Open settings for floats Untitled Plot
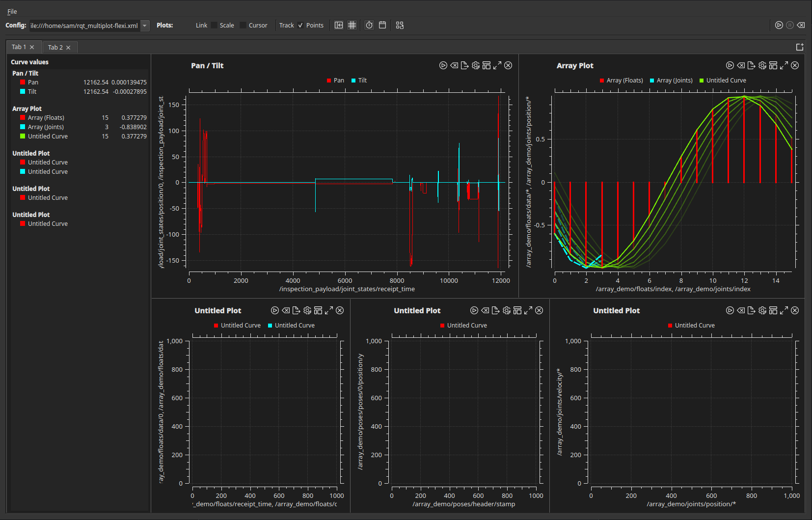This screenshot has height=520, width=812. click(x=307, y=310)
